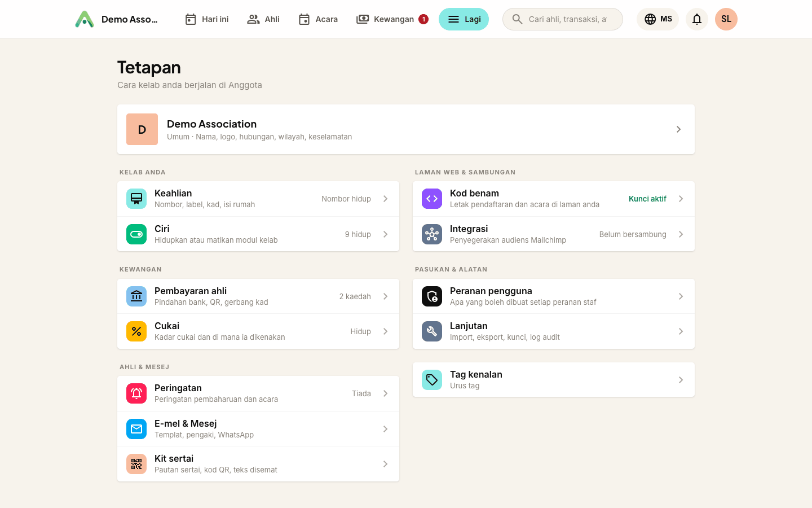Image resolution: width=812 pixels, height=508 pixels.
Task: Click the "Tag kenalan" title text
Action: (476, 374)
